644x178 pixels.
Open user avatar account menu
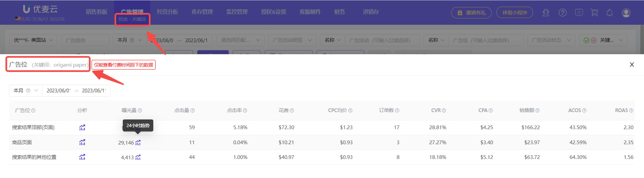[x=626, y=13]
